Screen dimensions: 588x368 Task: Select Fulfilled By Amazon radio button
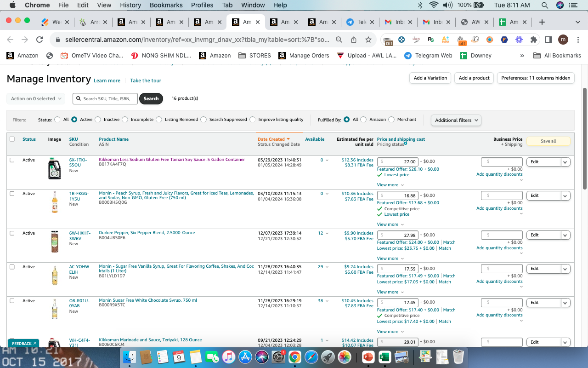[363, 120]
